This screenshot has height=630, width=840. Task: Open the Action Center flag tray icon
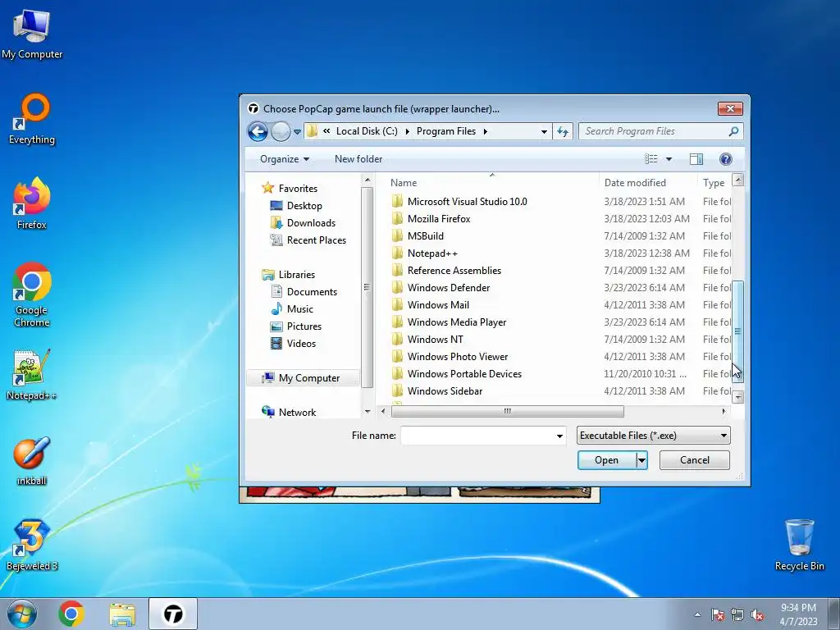pos(717,614)
